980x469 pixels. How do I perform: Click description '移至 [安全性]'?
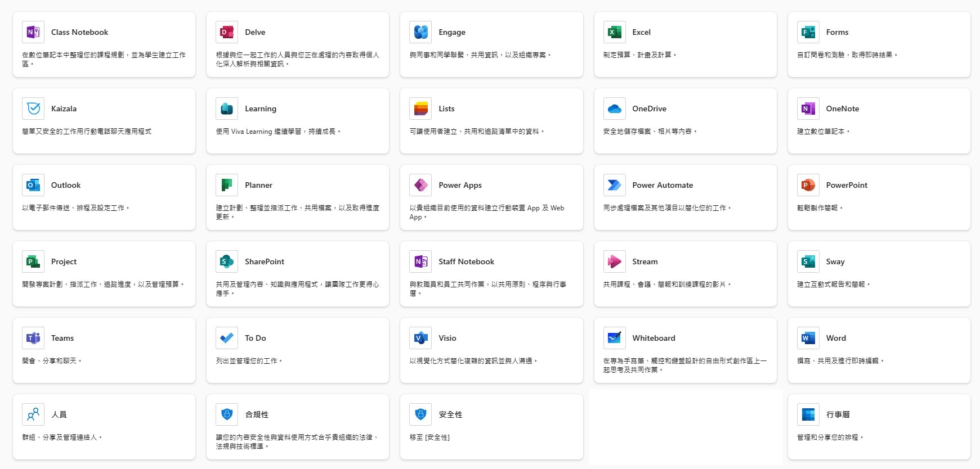point(429,438)
